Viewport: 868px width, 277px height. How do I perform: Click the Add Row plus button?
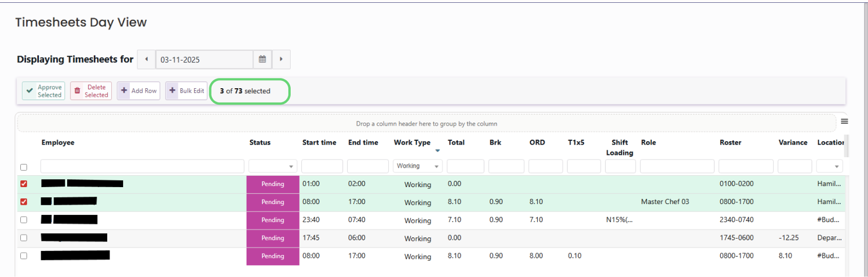coord(139,91)
